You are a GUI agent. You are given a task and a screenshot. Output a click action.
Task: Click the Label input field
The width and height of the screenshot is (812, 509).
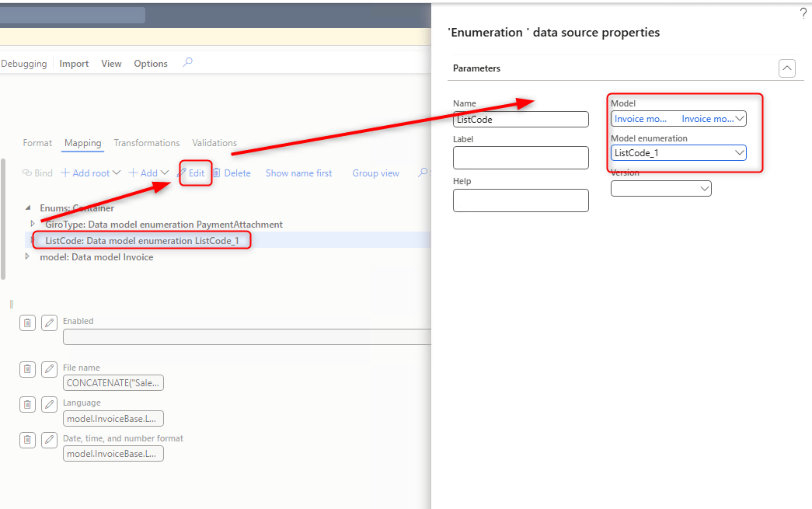521,158
